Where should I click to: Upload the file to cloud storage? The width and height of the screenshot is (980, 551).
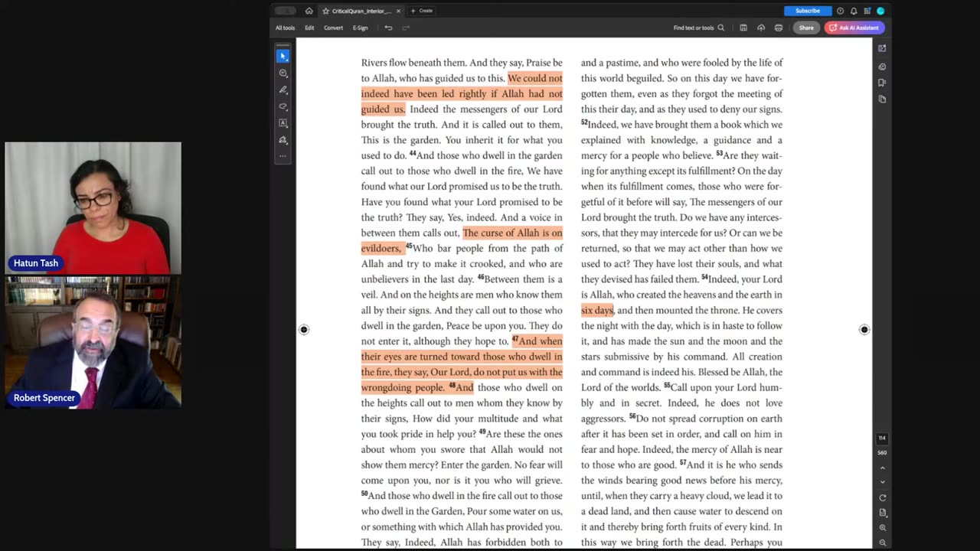(x=761, y=28)
